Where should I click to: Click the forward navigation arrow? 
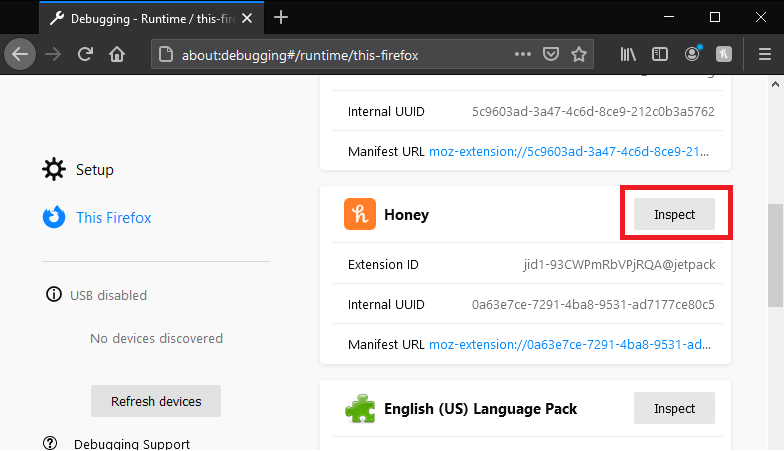point(53,54)
